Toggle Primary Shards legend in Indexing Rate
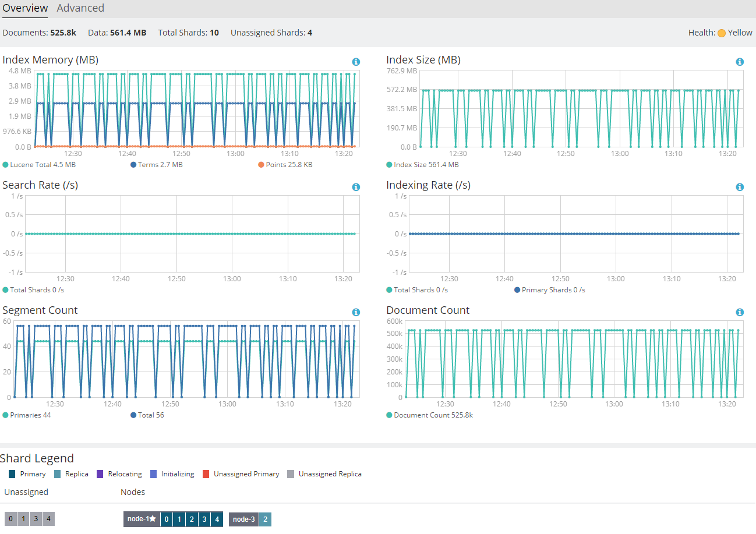 click(550, 290)
